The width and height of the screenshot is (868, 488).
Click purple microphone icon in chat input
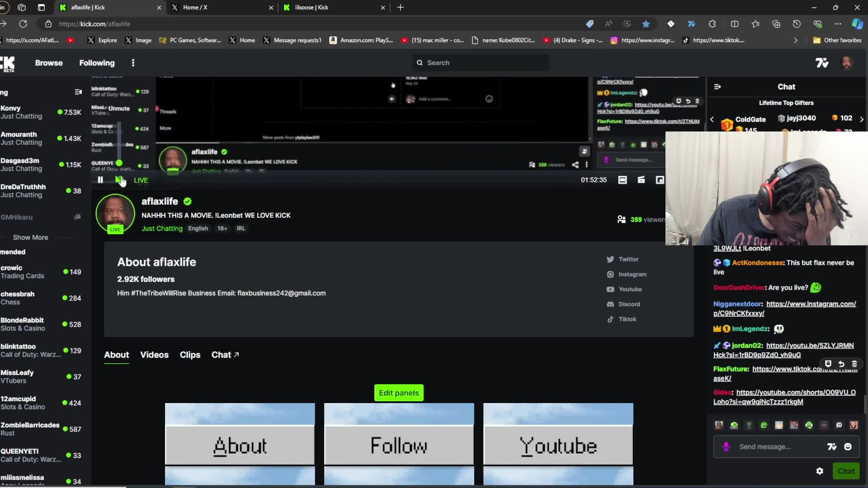726,446
